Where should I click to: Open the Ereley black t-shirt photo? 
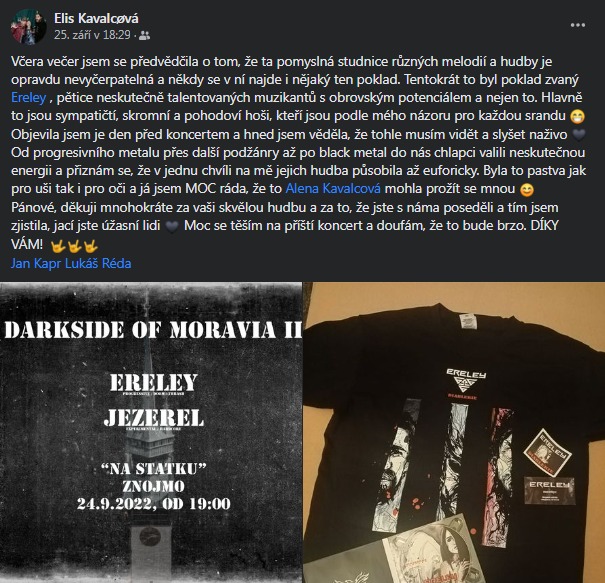point(454,433)
